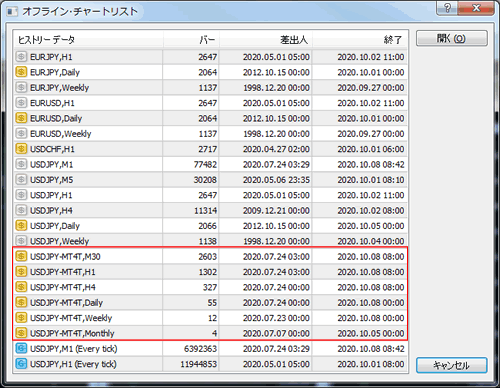Click bar count 11314
The width and height of the screenshot is (500, 388).
206,210
